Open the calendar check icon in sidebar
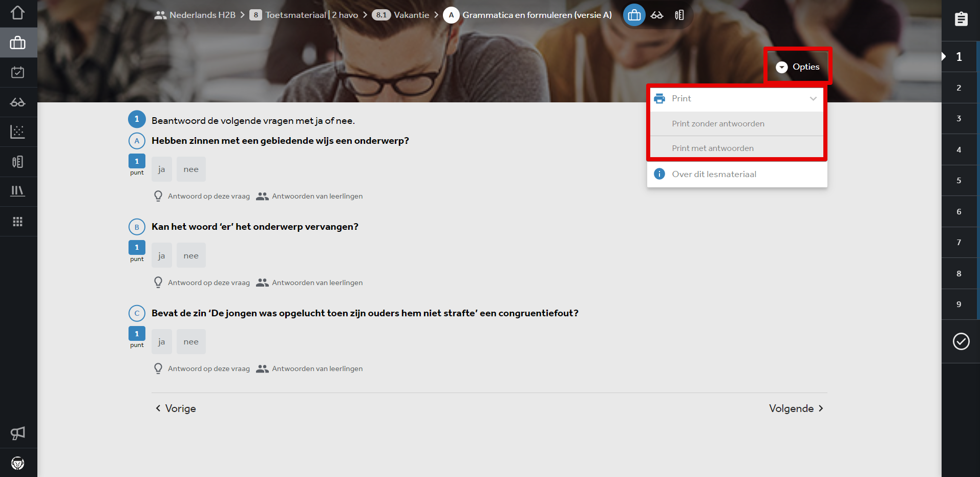This screenshot has width=980, height=477. pos(17,72)
